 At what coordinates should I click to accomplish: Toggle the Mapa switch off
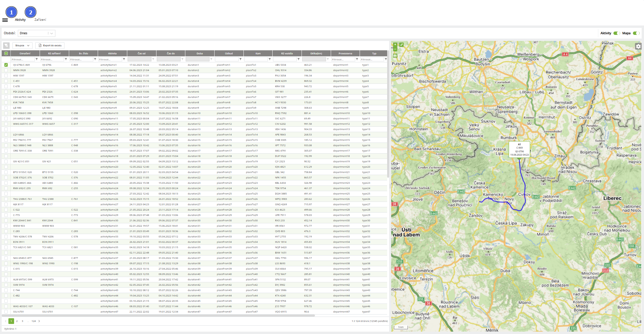click(636, 33)
